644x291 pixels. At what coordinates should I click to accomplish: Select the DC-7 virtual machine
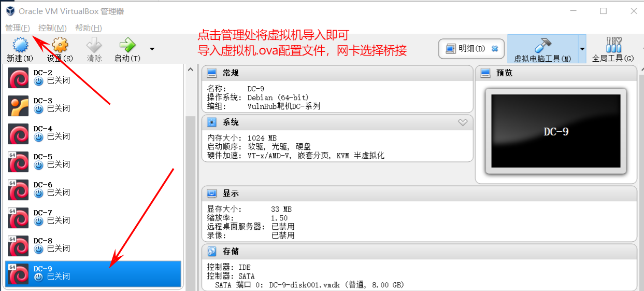[93, 218]
